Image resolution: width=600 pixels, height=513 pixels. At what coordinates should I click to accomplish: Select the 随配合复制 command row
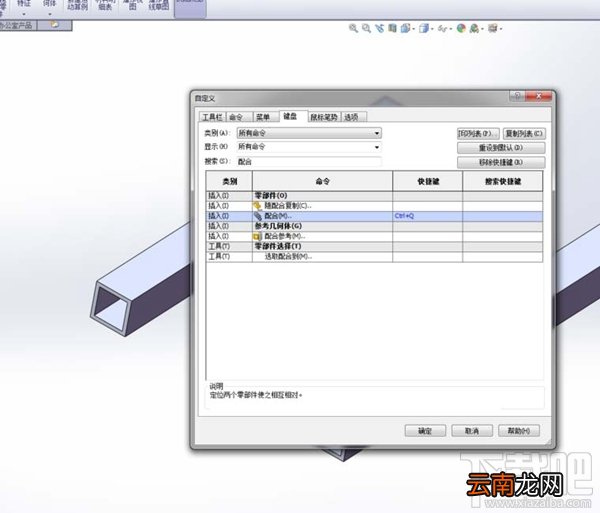pyautogui.click(x=374, y=206)
